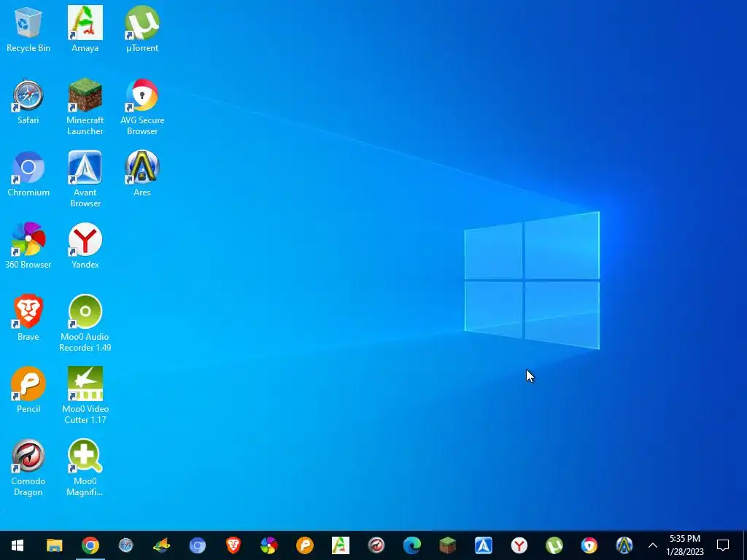Launch the sailboat globe app in taskbar

(x=161, y=545)
